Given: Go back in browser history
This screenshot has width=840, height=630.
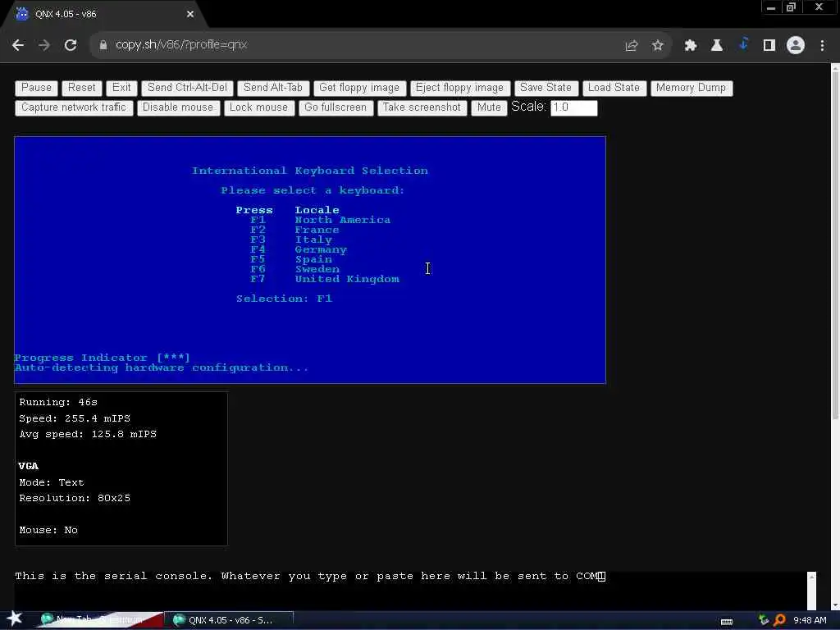Looking at the screenshot, I should [x=18, y=45].
